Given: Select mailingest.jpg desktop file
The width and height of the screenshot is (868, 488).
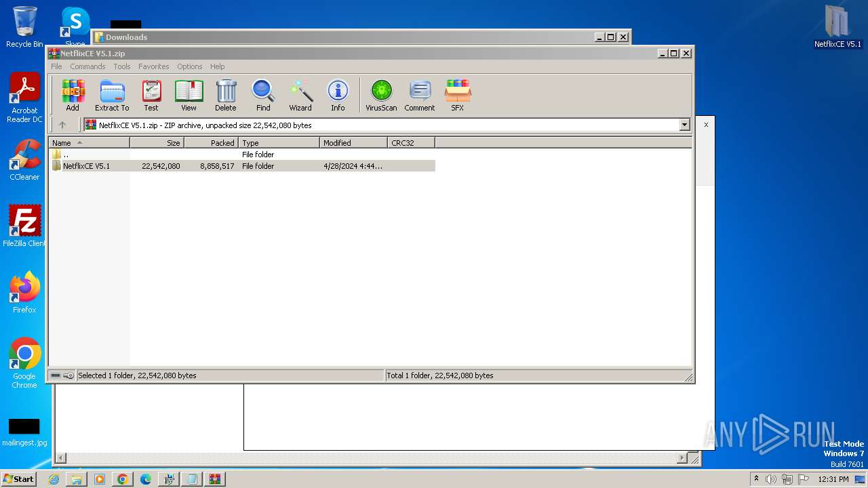Looking at the screenshot, I should 24,432.
